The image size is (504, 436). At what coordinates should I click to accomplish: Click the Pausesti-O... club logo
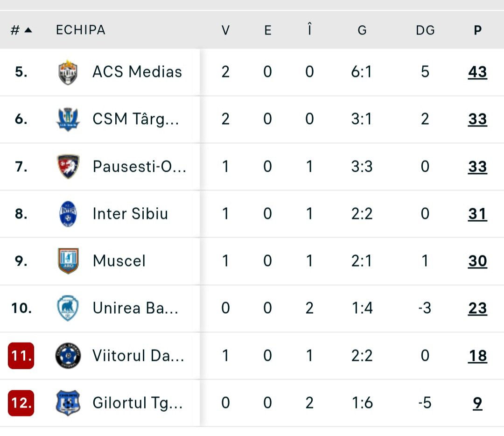68,167
